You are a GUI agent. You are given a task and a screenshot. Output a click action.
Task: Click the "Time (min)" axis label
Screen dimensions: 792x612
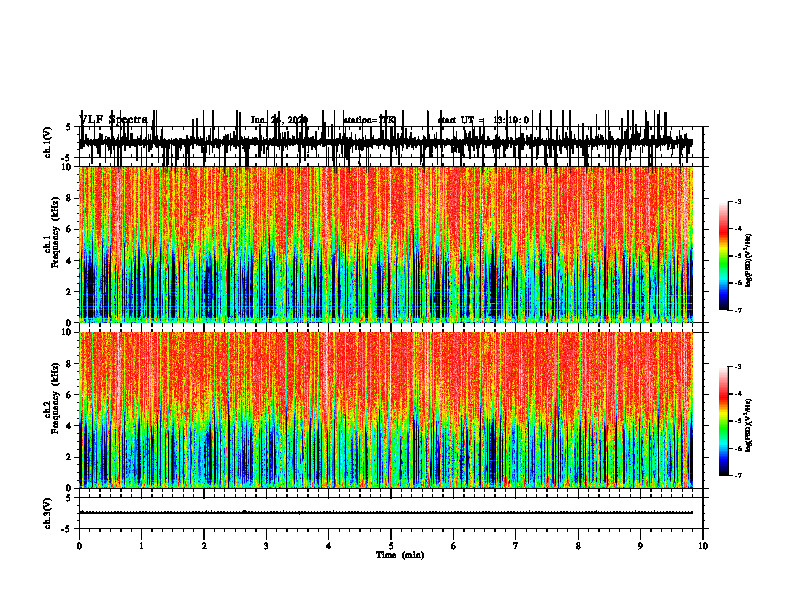point(400,555)
